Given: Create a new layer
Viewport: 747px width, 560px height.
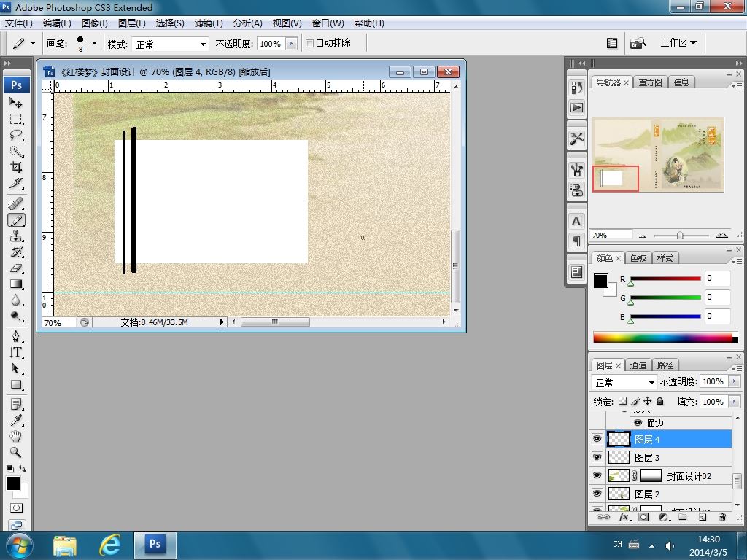Looking at the screenshot, I should (703, 517).
